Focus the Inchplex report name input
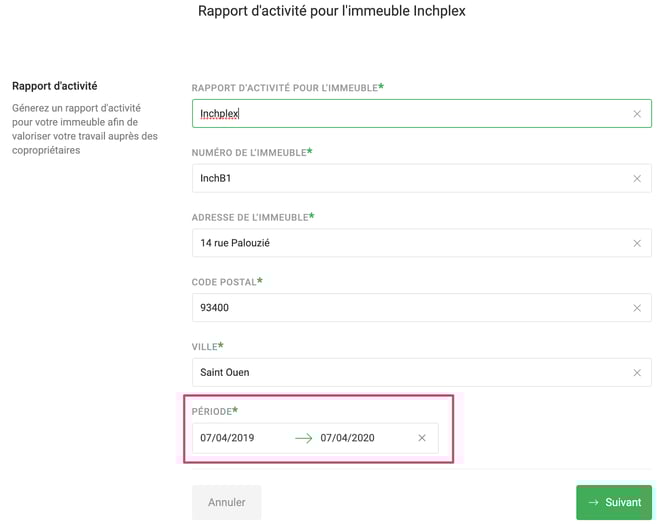Viewport: 670px width, 524px height. tap(400, 114)
